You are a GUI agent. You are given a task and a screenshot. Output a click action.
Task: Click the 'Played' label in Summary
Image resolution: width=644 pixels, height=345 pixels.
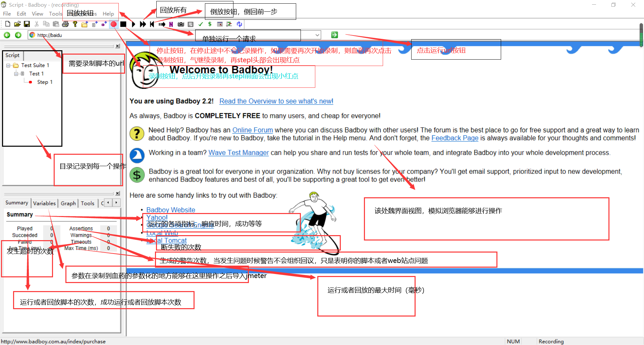[25, 228]
